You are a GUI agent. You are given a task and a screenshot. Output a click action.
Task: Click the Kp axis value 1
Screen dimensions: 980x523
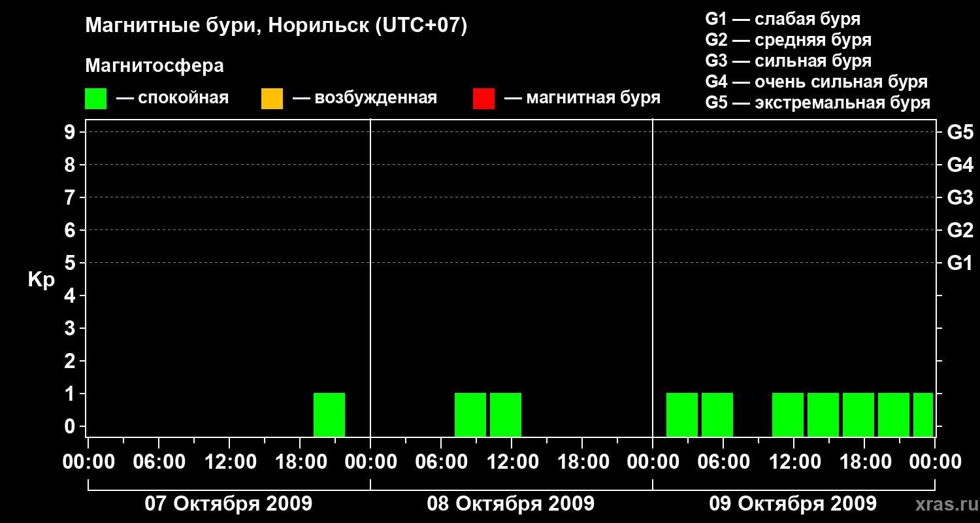(71, 394)
